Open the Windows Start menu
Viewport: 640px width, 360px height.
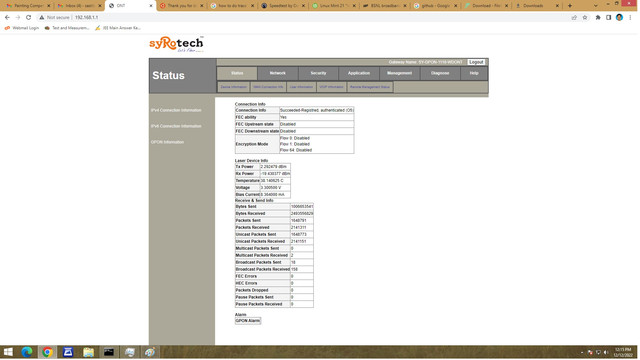(x=8, y=352)
